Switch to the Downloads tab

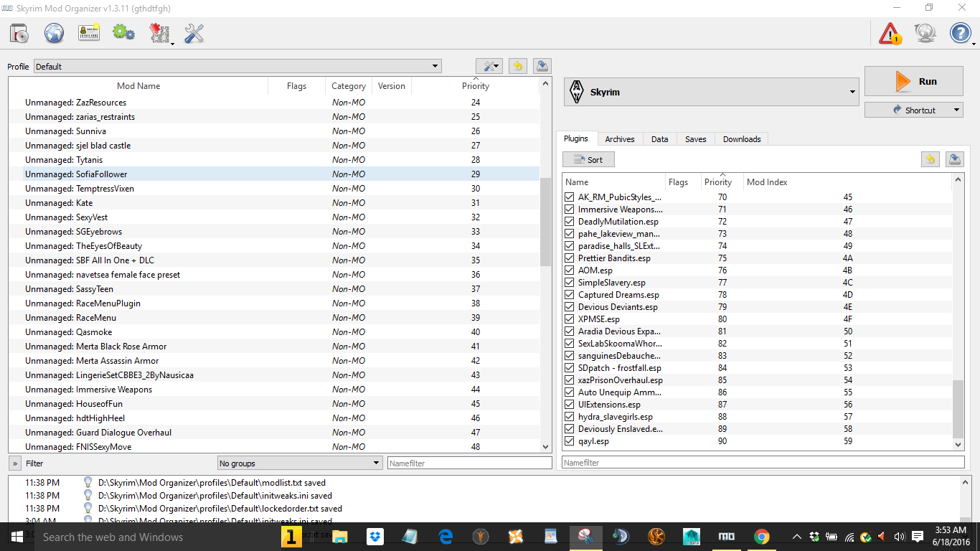[x=742, y=139]
